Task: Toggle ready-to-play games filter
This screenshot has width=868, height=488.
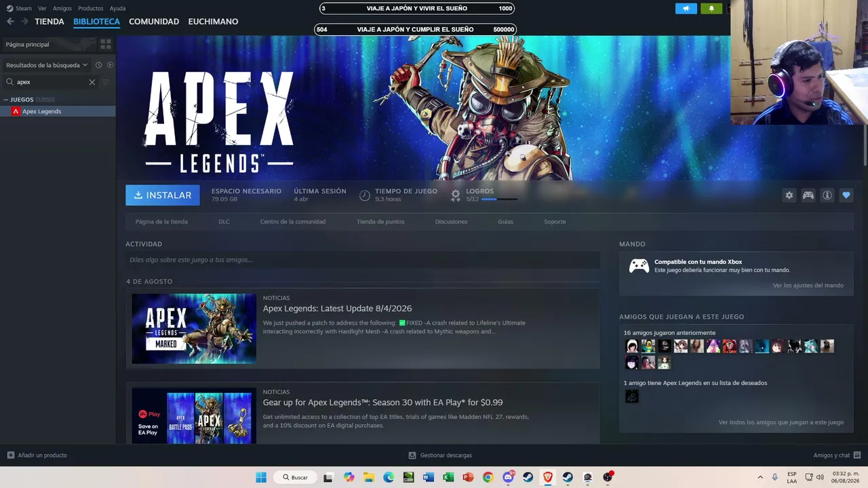Action: click(110, 65)
